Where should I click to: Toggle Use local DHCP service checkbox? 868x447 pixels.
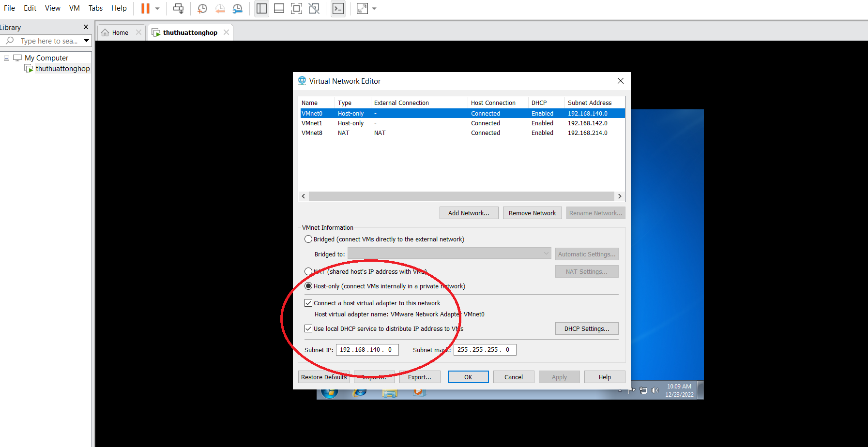click(308, 328)
